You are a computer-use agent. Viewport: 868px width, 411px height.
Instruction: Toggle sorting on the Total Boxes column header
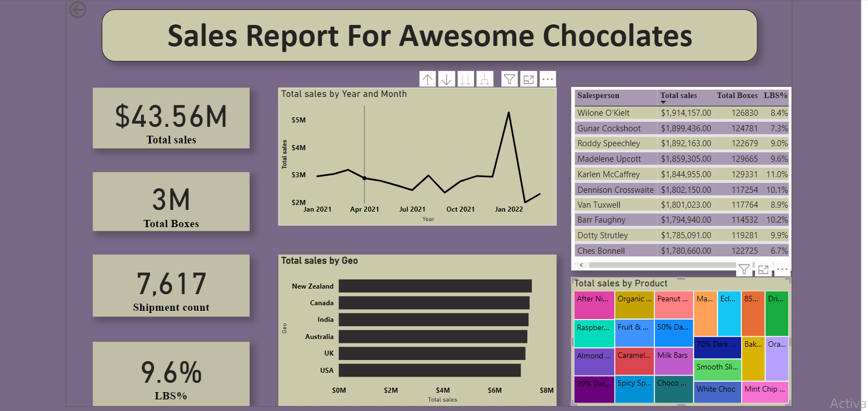(x=737, y=95)
